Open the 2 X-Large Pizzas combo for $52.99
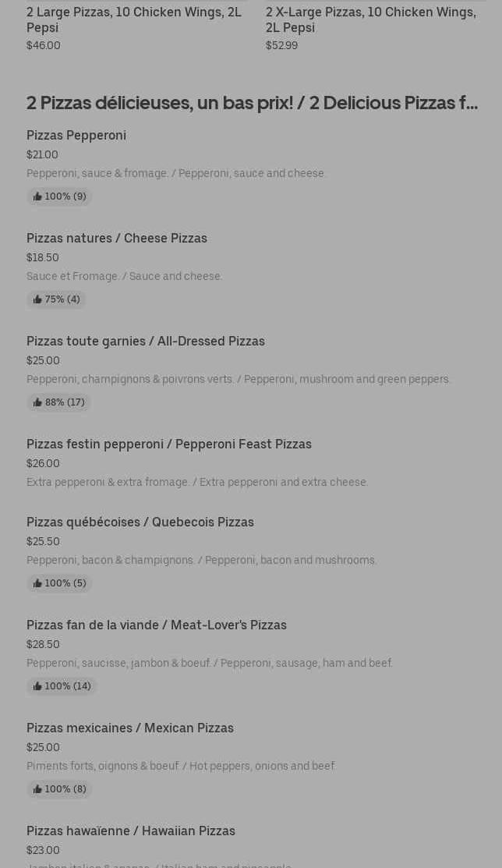The width and height of the screenshot is (502, 868). coord(370,19)
